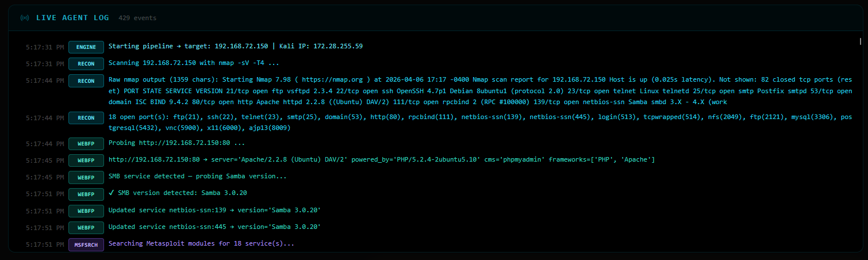The width and height of the screenshot is (868, 260).
Task: Click the log panel scrollbar thumb
Action: pos(860,41)
